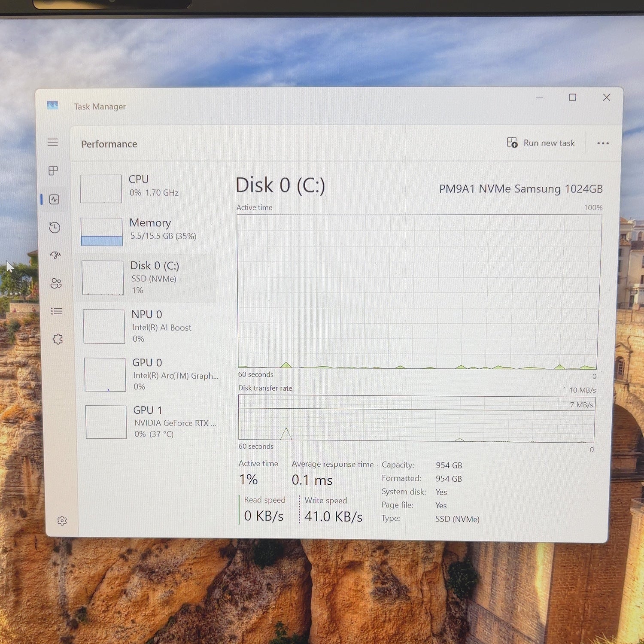Click the Memory mini graph thumbnail

(102, 232)
